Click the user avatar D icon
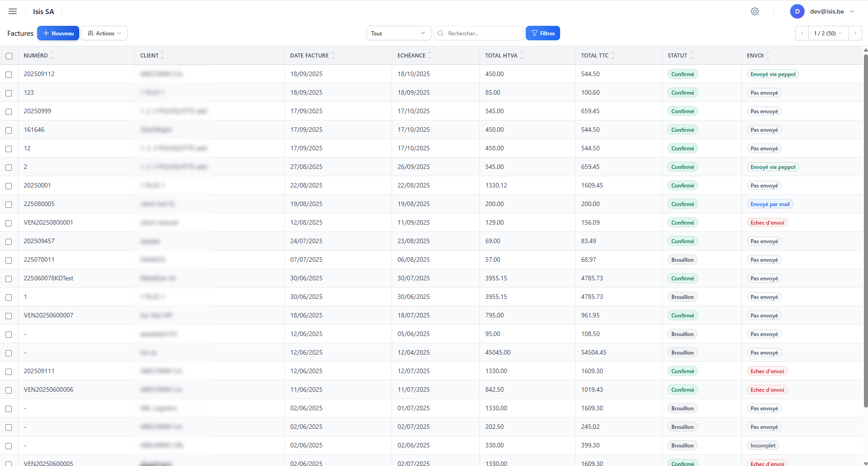This screenshot has width=868, height=466. pos(797,11)
